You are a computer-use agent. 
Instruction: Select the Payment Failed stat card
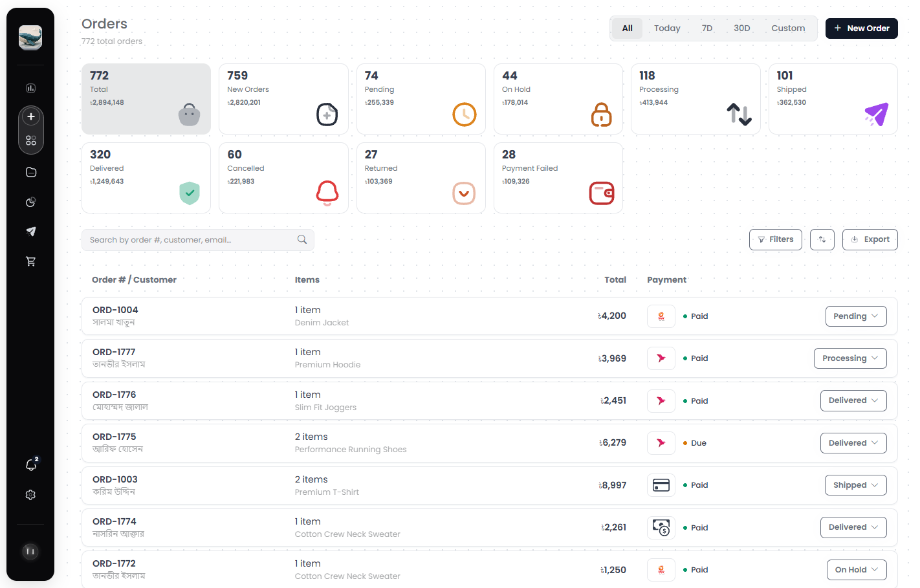pos(558,178)
